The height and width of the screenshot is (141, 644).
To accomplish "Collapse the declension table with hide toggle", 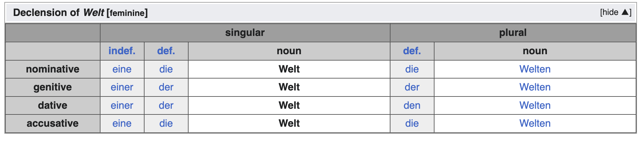I will click(615, 12).
